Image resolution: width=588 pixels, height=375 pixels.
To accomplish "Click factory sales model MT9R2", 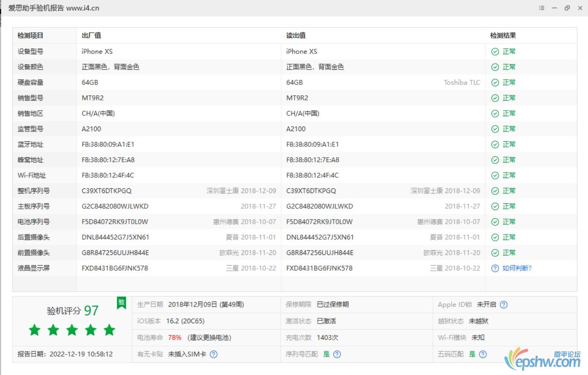I will click(x=93, y=98).
